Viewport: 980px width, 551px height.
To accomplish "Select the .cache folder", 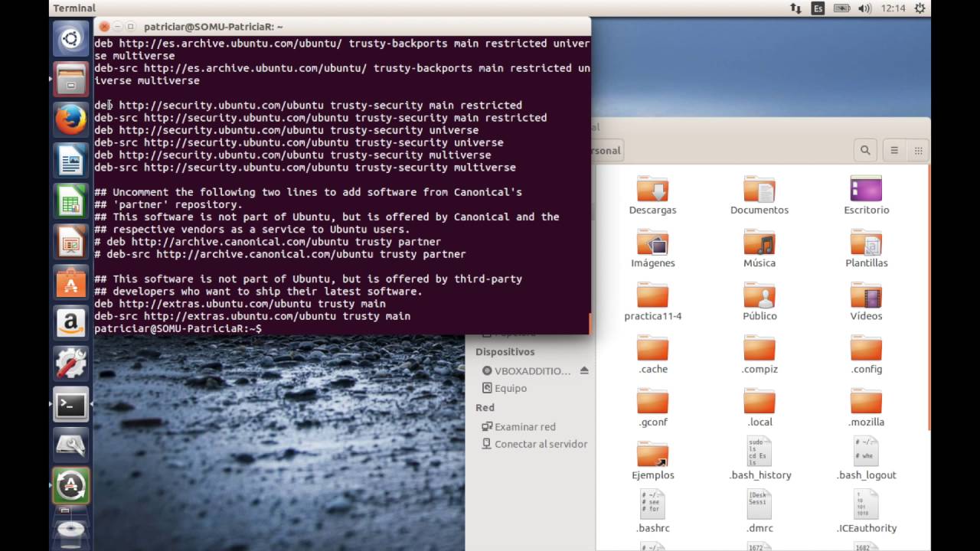I will coord(652,355).
